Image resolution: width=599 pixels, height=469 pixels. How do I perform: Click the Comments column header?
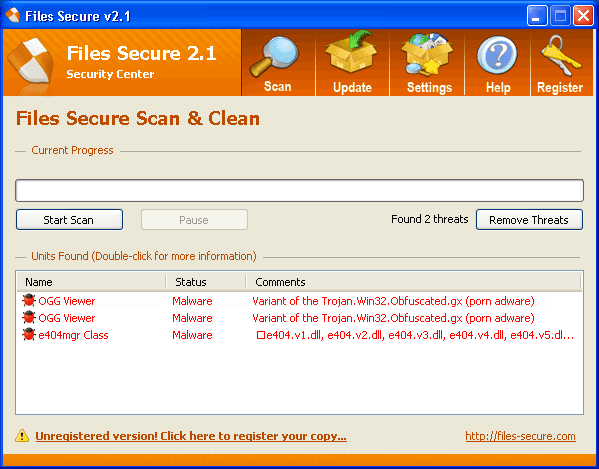click(413, 282)
